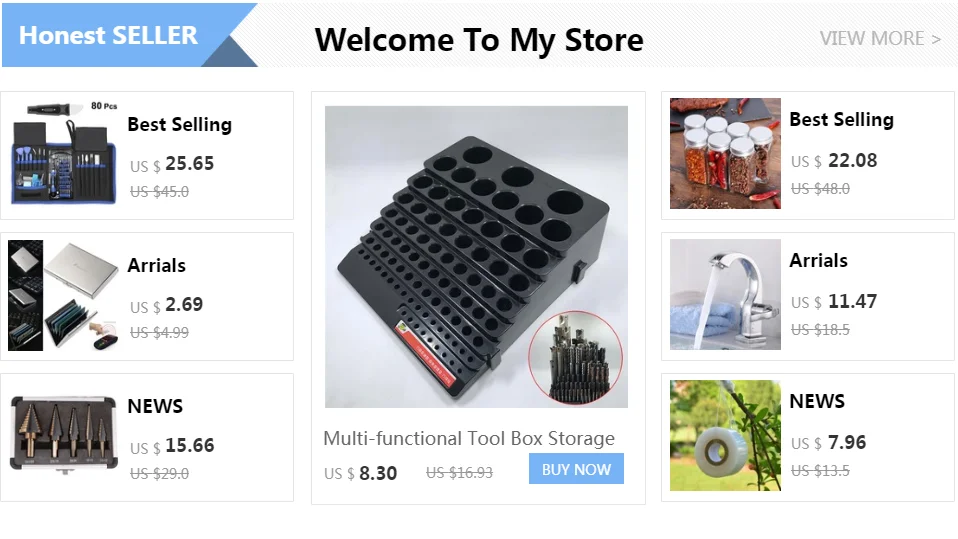Select the NEWS item priced 15.66
Viewport: 958px width, 539px height.
(147, 438)
